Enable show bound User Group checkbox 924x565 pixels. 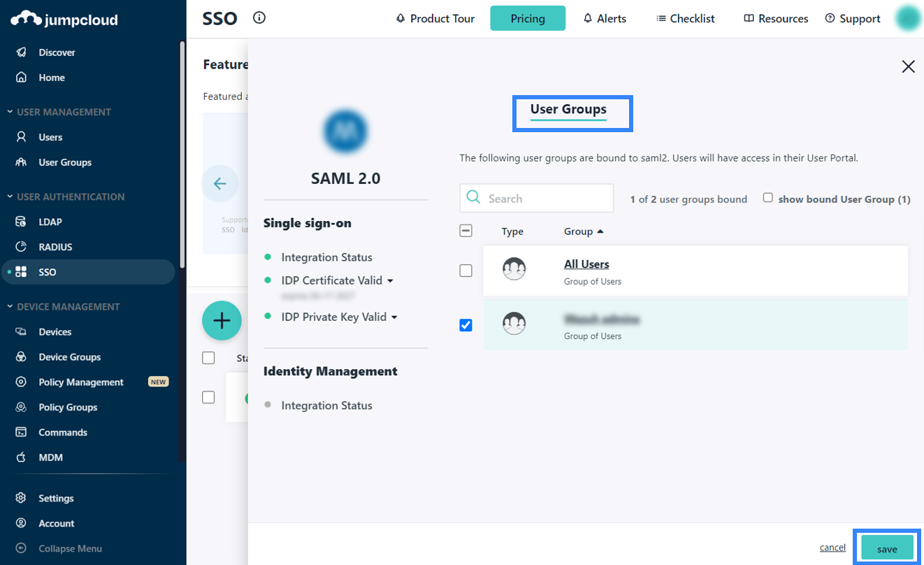[x=767, y=198]
